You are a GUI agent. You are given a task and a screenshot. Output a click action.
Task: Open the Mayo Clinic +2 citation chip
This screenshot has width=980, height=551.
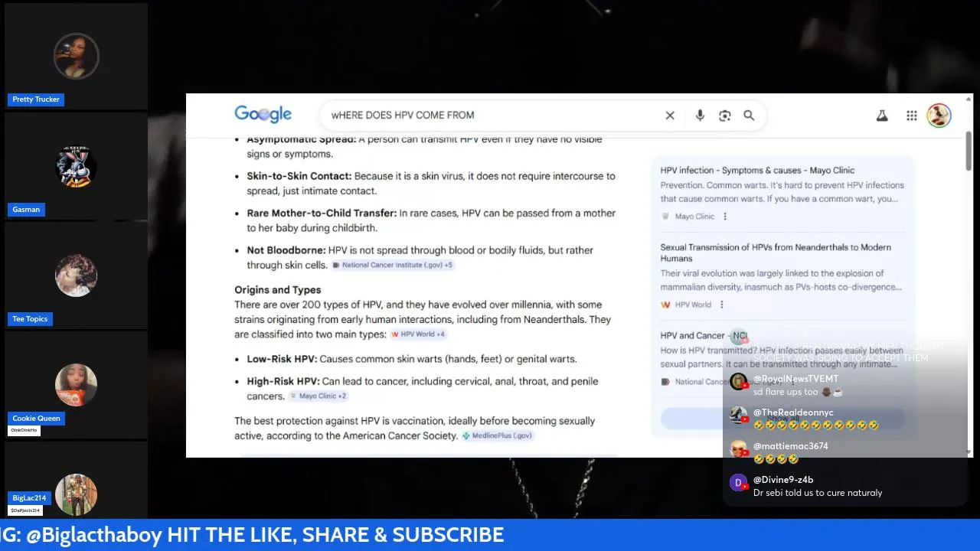[x=318, y=396]
